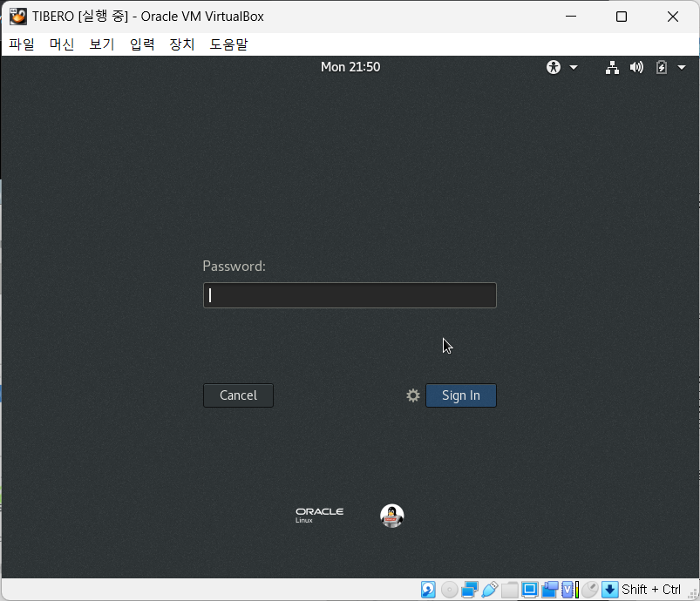700x601 pixels.
Task: Focus the Password input field
Action: click(350, 295)
